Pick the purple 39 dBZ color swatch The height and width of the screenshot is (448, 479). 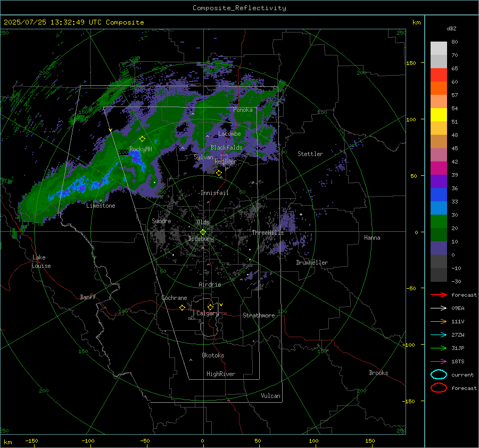click(x=439, y=181)
